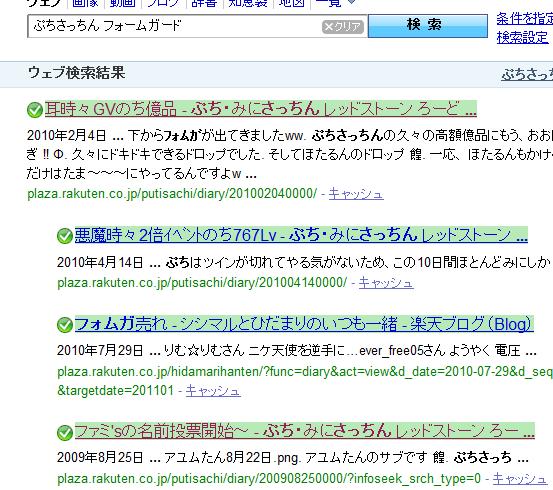The image size is (553, 490).
Task: Click URL plaza.rakuten.co.jp/putisachi/diary/201002040000/
Action: click(172, 194)
